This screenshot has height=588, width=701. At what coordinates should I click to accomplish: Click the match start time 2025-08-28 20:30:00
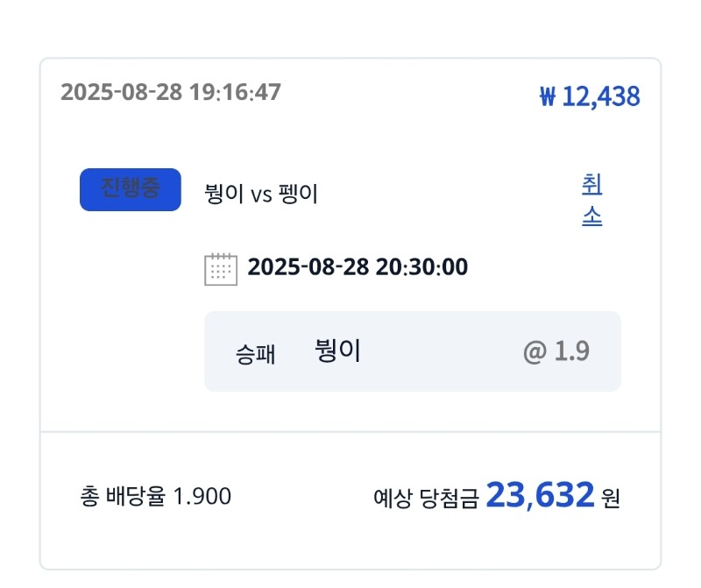358,267
